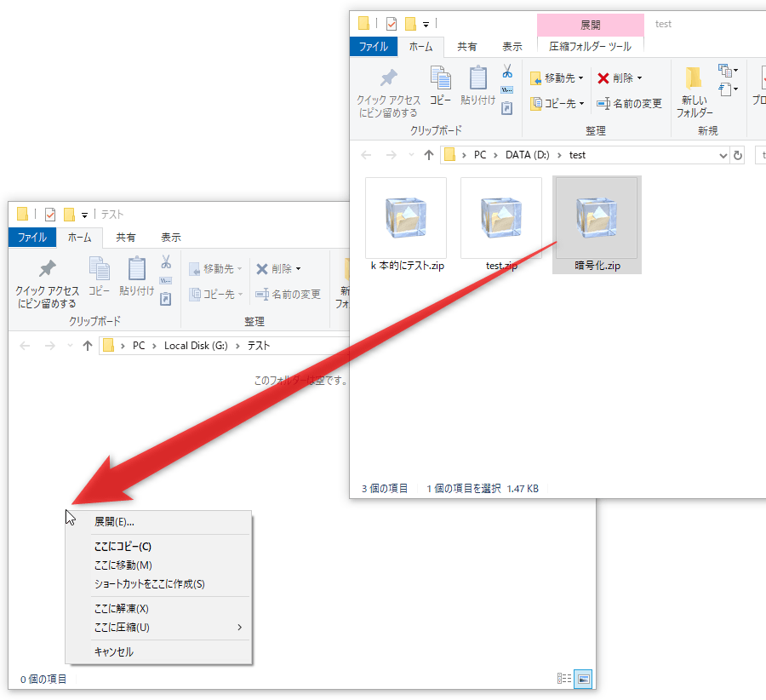Image resolution: width=766 pixels, height=700 pixels.
Task: Open 共有 tab in the test window
Action: point(466,47)
